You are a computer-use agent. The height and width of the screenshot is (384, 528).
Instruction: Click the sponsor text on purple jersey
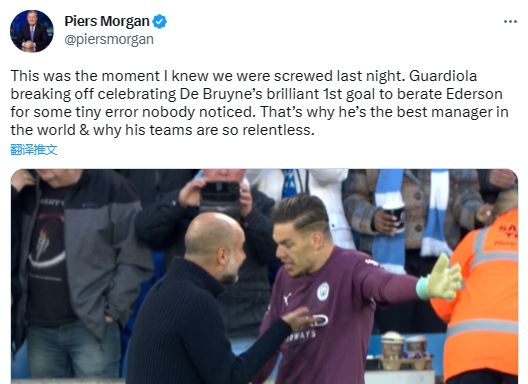305,327
